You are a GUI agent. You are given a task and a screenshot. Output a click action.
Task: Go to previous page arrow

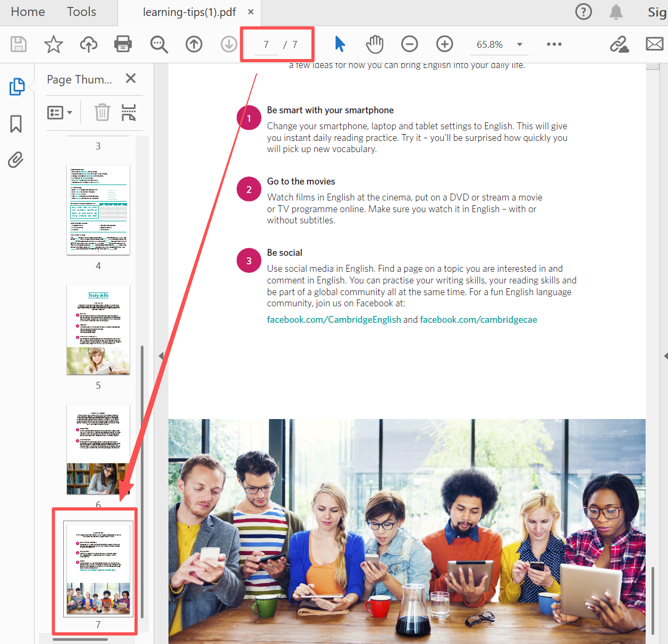[194, 44]
